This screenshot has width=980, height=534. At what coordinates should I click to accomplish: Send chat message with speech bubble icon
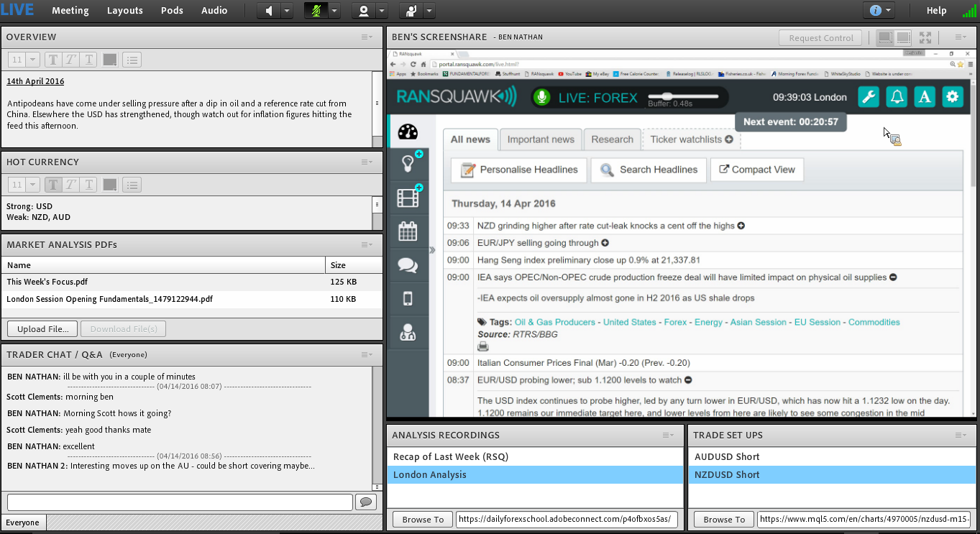[x=366, y=502]
